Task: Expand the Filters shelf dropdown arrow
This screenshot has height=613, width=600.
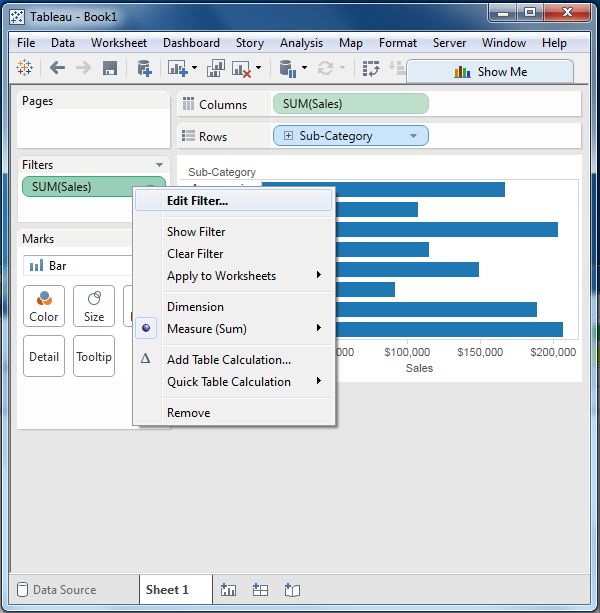Action: coord(159,165)
